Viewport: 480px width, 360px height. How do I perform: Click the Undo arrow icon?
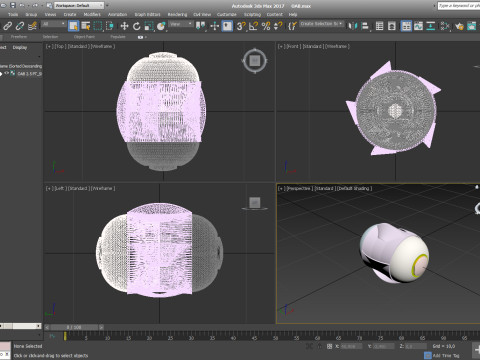[22, 5]
